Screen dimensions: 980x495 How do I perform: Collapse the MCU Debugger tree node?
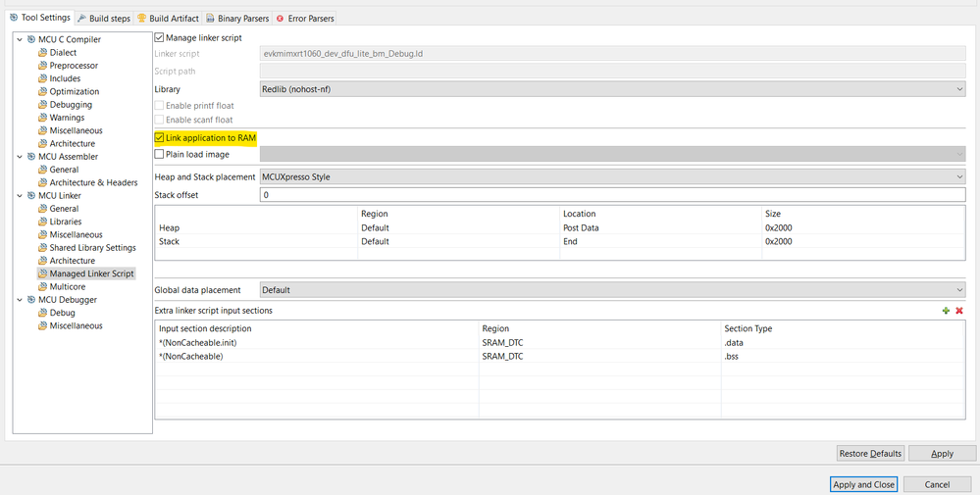[20, 300]
